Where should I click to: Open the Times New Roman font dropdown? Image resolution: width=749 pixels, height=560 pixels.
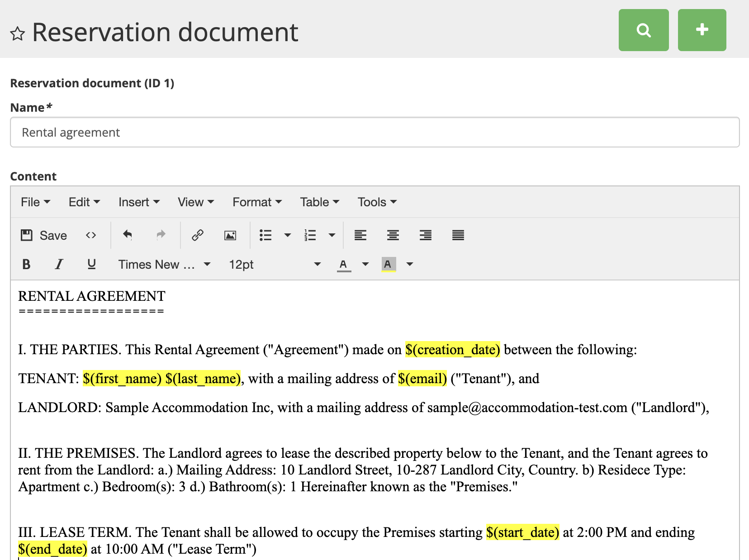tap(164, 264)
